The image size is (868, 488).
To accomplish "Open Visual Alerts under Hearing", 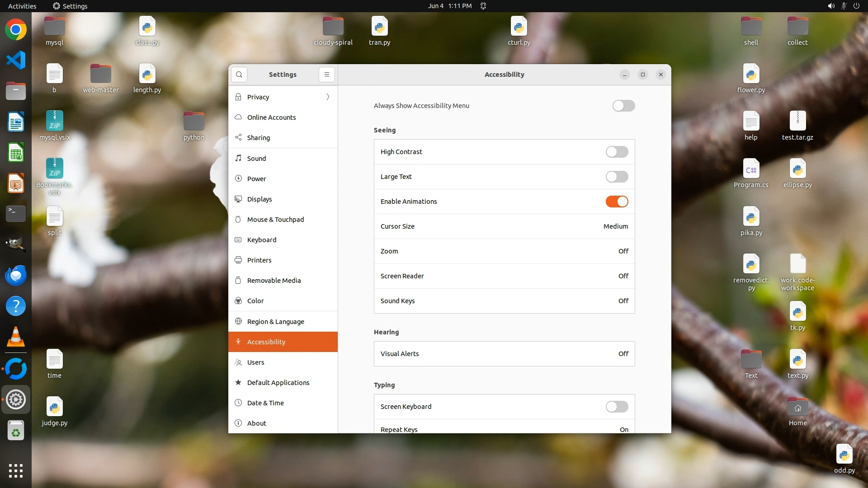I will click(504, 354).
